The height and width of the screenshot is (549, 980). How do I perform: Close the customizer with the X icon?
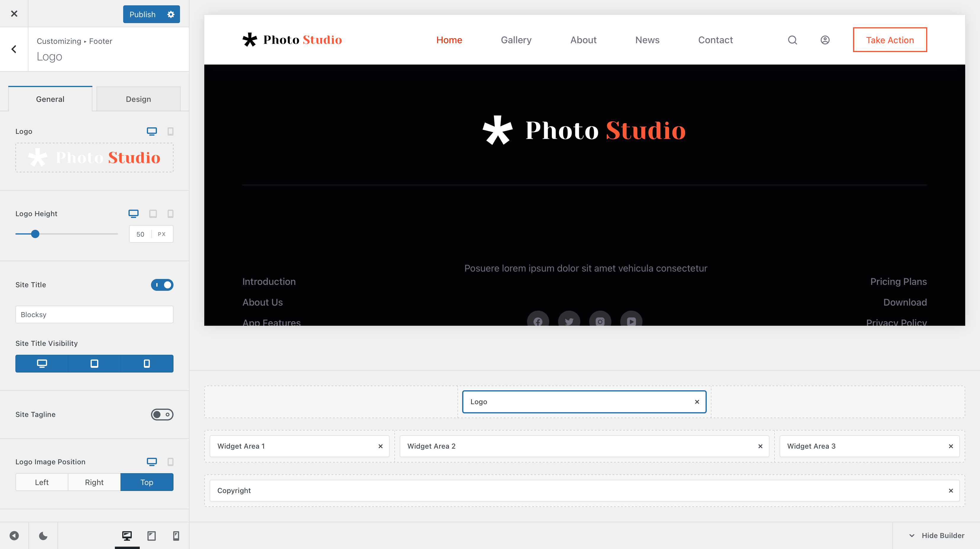coord(14,14)
